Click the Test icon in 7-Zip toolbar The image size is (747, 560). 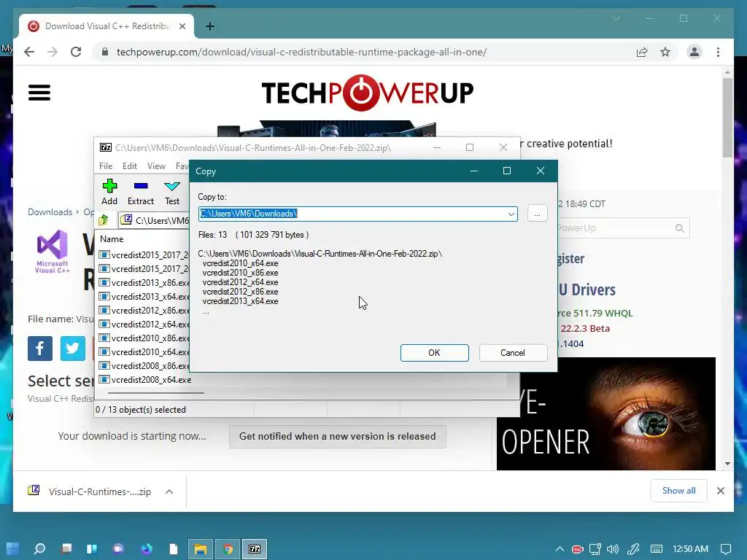[x=172, y=192]
